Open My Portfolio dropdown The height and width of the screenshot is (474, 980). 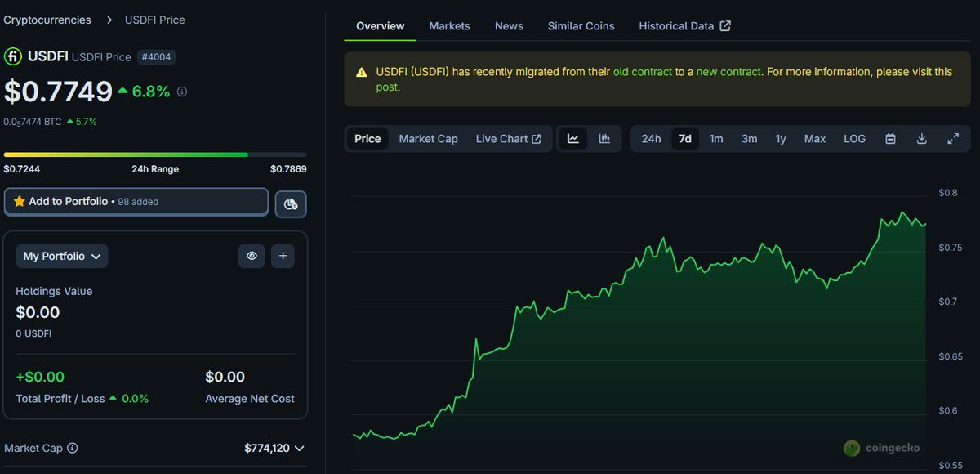point(62,256)
